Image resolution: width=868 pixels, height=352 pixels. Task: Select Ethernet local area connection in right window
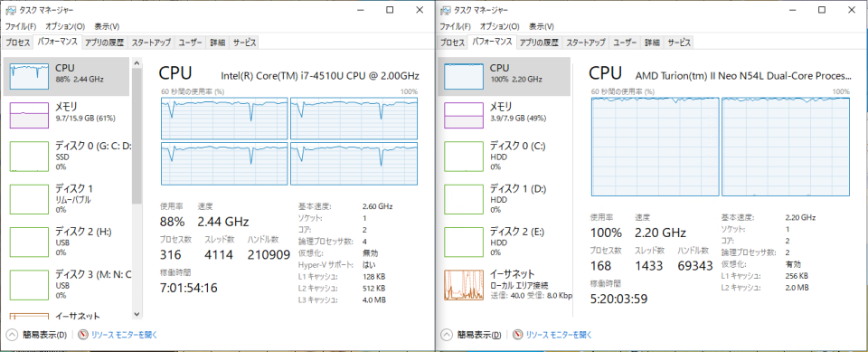point(504,284)
